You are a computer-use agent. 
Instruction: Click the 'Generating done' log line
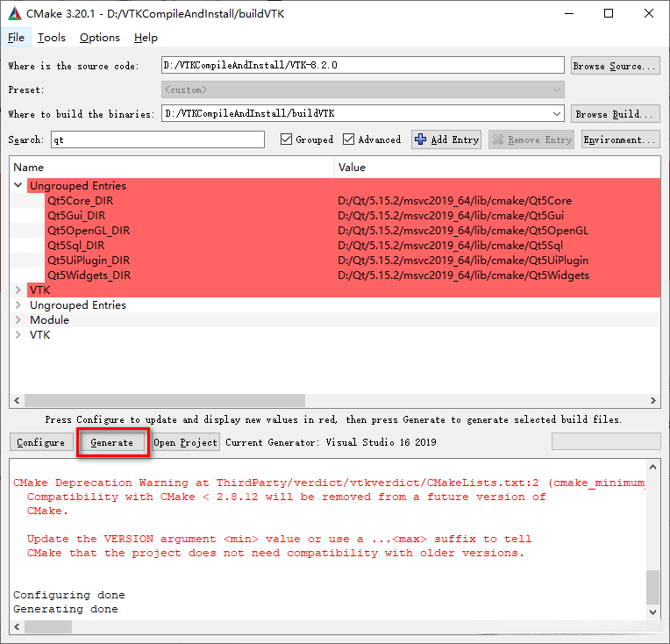[66, 609]
